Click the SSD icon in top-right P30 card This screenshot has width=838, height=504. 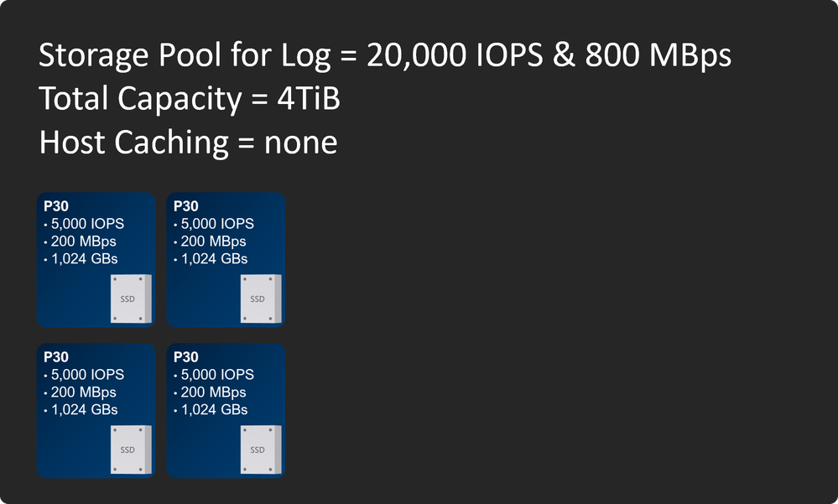258,299
